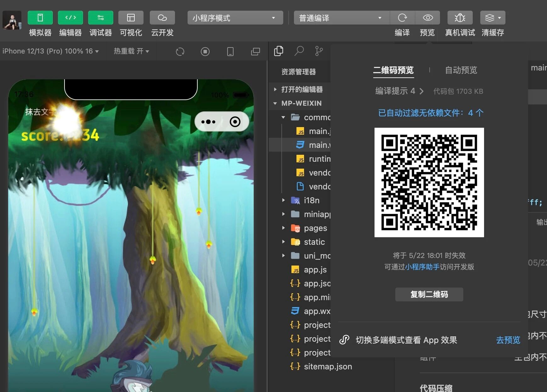The image size is (547, 392).
Task: Expand the opened editors section
Action: coord(299,89)
